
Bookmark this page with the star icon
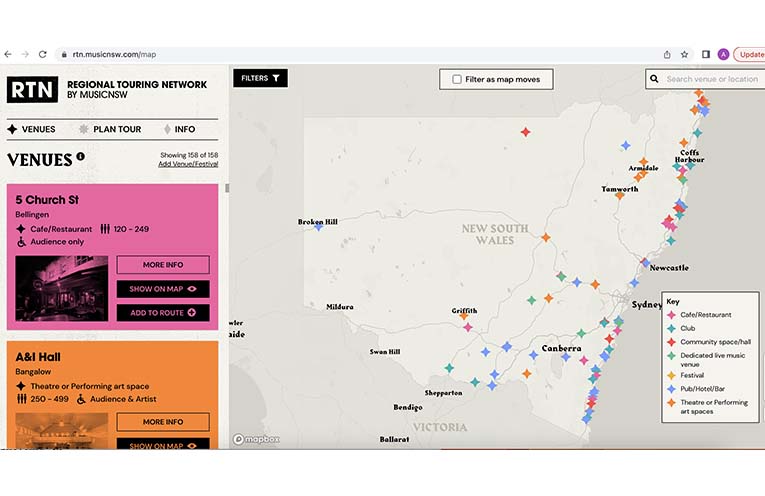click(684, 54)
